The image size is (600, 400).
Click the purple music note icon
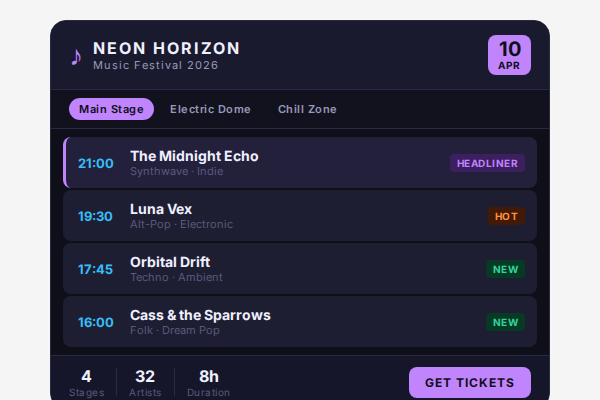[76, 56]
